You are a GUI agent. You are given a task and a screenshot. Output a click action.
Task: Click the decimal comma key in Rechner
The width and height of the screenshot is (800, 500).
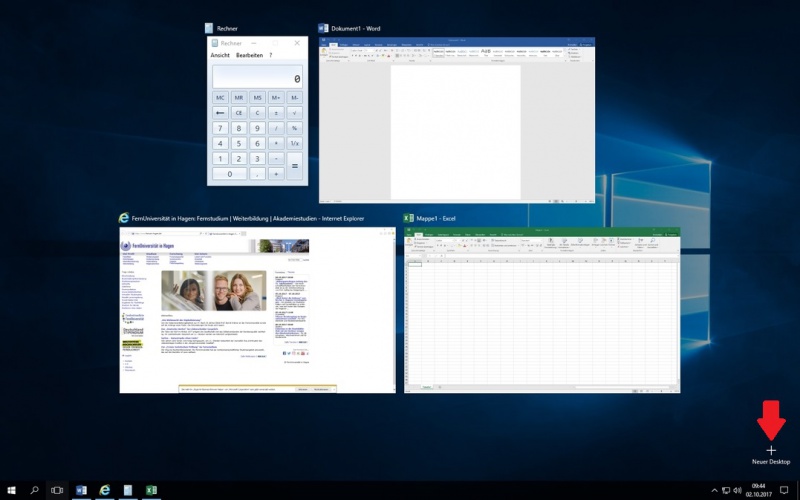click(x=257, y=174)
